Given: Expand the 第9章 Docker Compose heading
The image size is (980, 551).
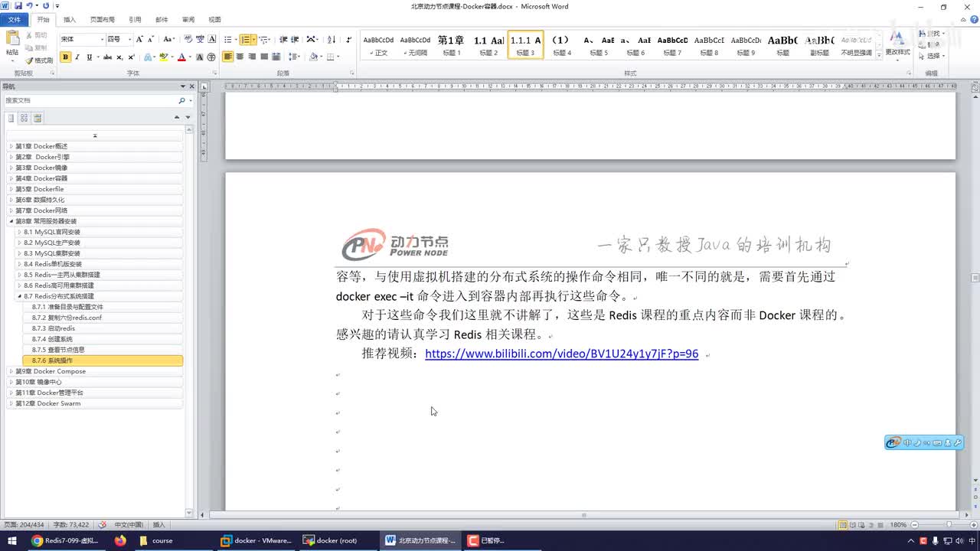Looking at the screenshot, I should pos(11,371).
